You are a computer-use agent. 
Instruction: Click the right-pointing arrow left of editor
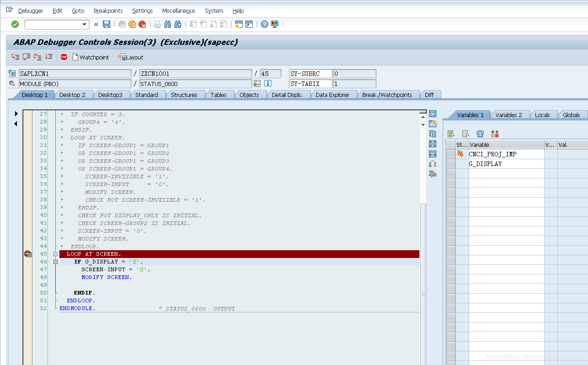[x=16, y=113]
